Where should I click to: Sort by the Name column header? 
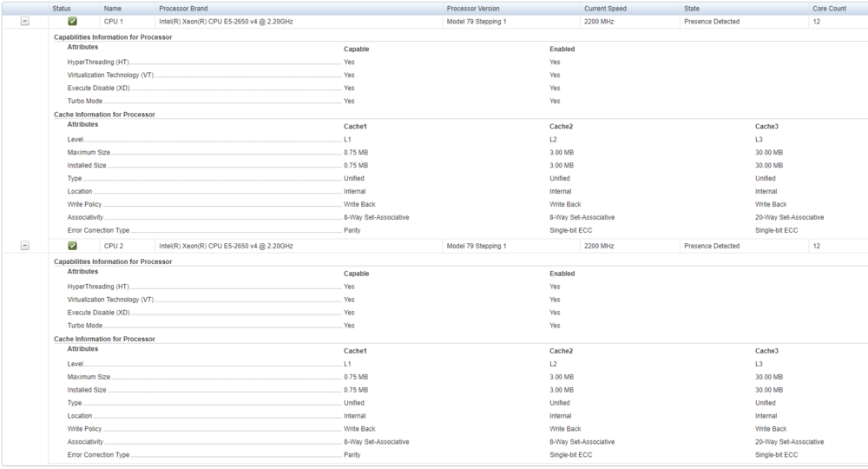point(112,9)
